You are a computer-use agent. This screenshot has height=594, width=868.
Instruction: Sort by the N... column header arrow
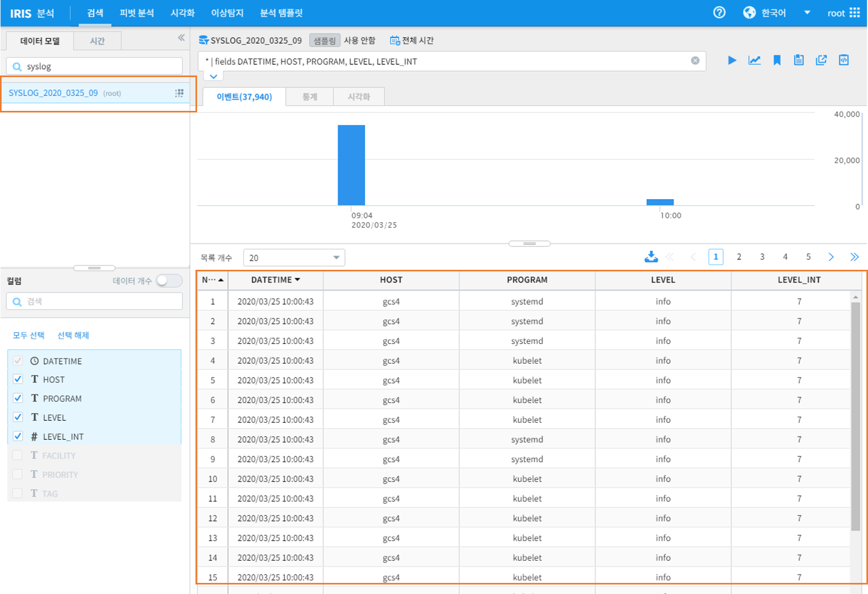click(221, 280)
